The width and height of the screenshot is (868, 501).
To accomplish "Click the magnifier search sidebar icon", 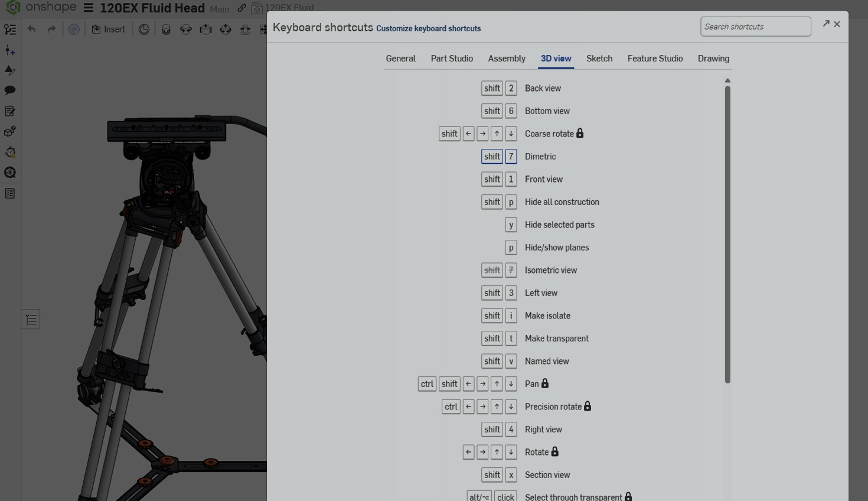I will [10, 173].
